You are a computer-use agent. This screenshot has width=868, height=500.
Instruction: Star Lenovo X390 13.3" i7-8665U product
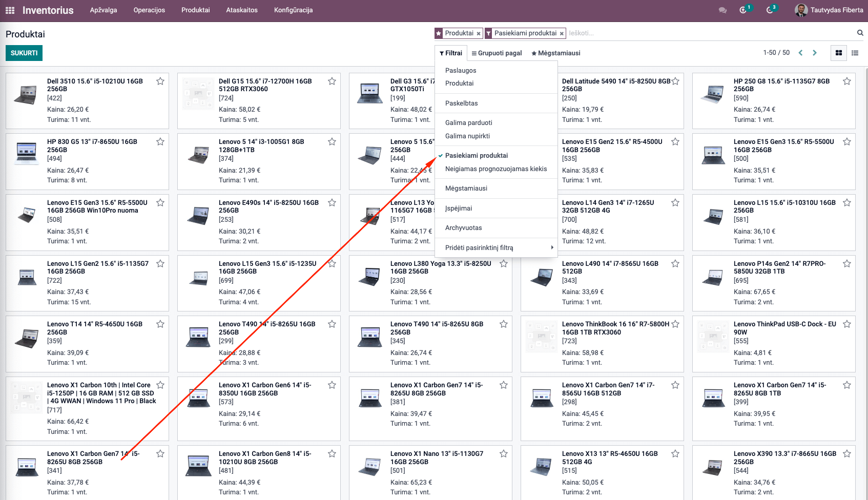point(847,453)
